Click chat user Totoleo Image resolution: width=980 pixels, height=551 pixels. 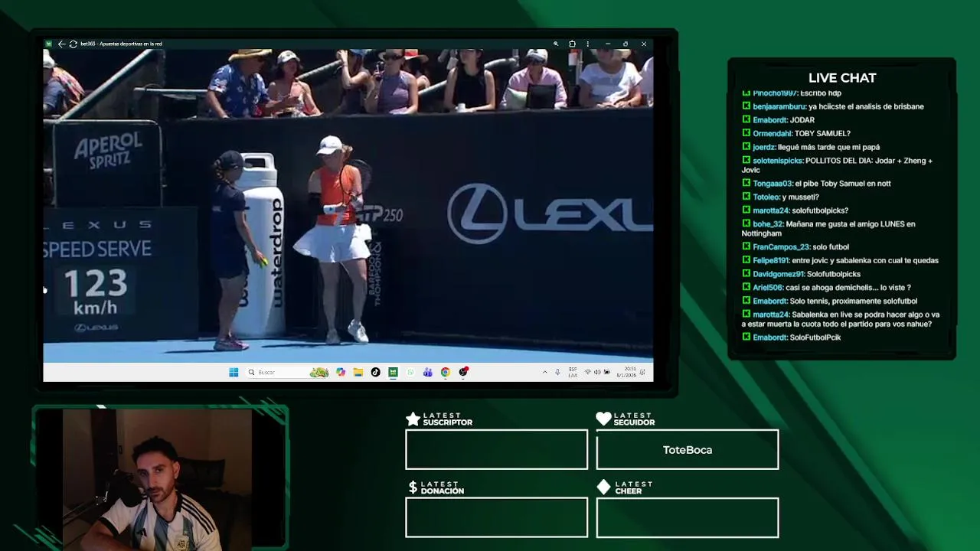(x=766, y=197)
